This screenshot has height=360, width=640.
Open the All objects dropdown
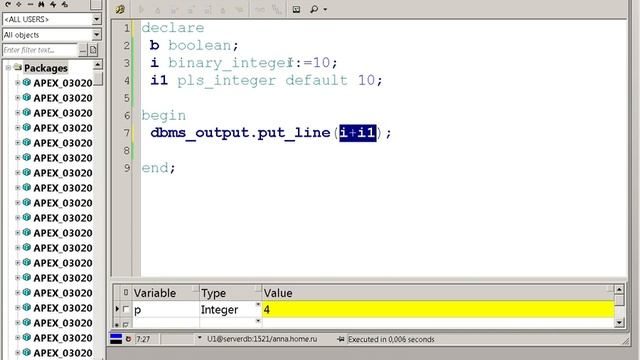tap(96, 35)
